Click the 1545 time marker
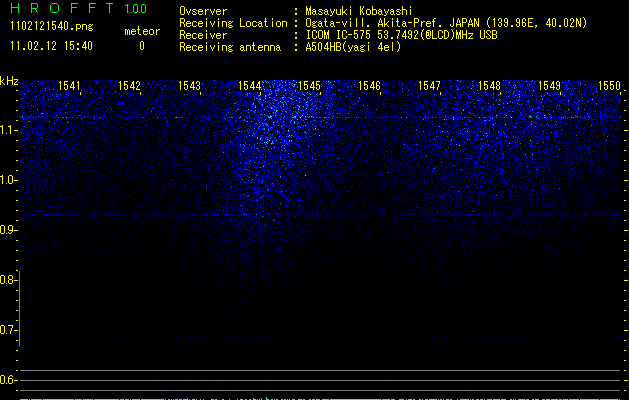 pos(309,86)
